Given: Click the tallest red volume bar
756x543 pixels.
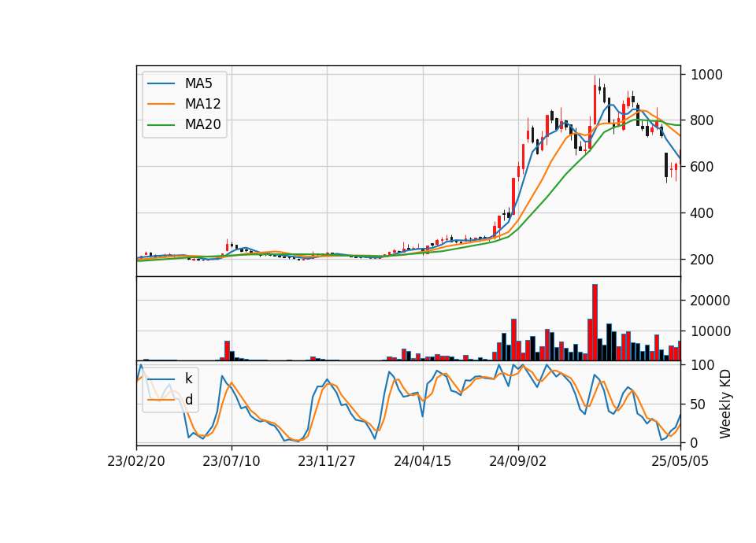Looking at the screenshot, I should [595, 323].
